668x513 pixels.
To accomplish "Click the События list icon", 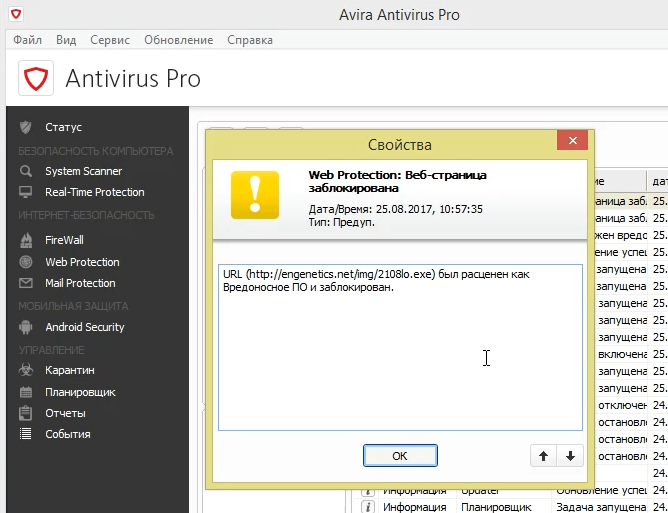I will point(26,434).
